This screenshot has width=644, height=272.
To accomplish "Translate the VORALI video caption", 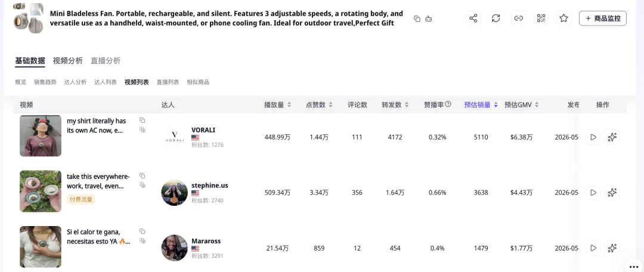I will pos(142,129).
